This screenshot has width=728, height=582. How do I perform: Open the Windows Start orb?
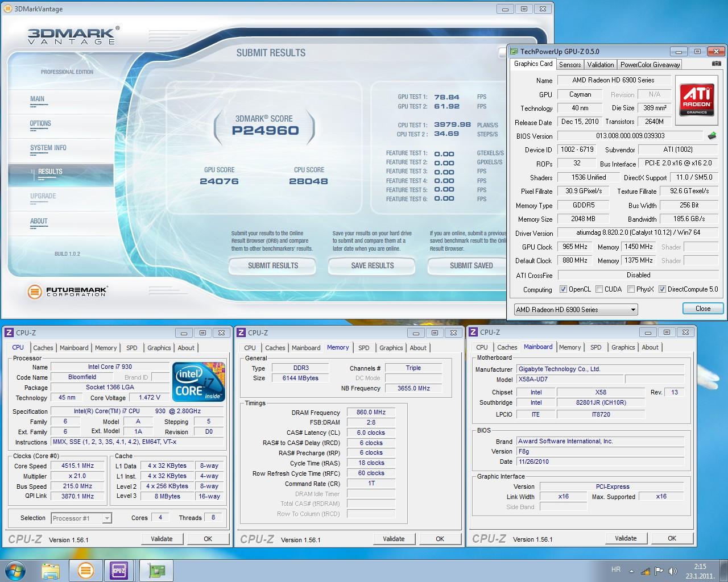(x=15, y=570)
